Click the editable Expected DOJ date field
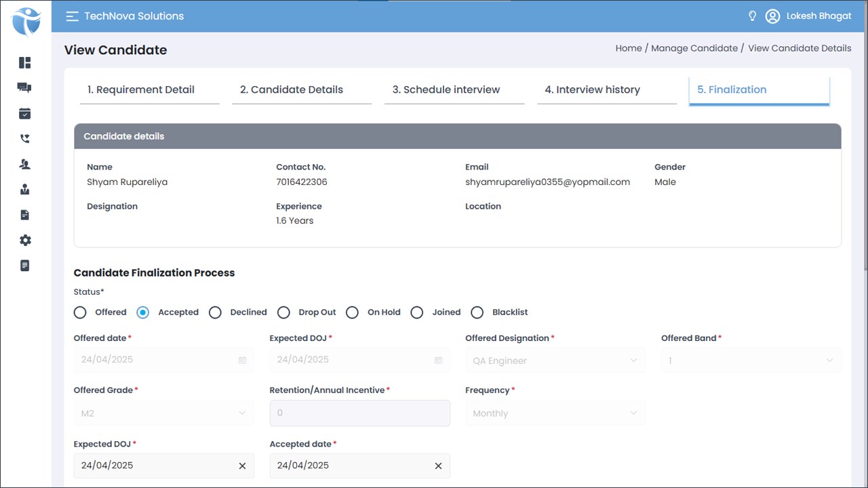The width and height of the screenshot is (868, 488). 164,466
